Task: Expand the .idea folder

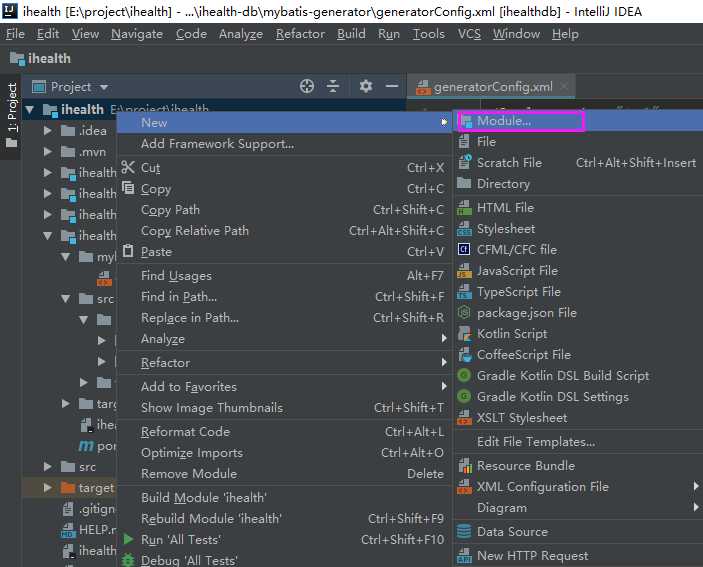Action: click(48, 130)
